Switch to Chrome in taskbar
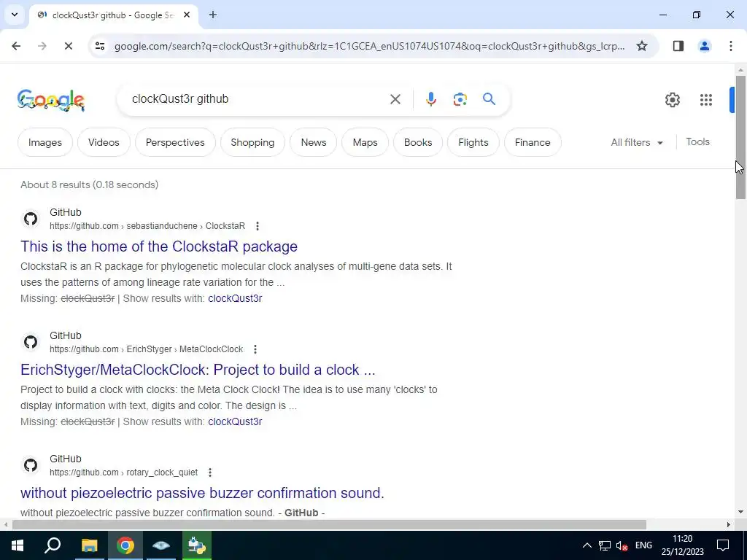Viewport: 747px width, 560px height. pyautogui.click(x=125, y=545)
